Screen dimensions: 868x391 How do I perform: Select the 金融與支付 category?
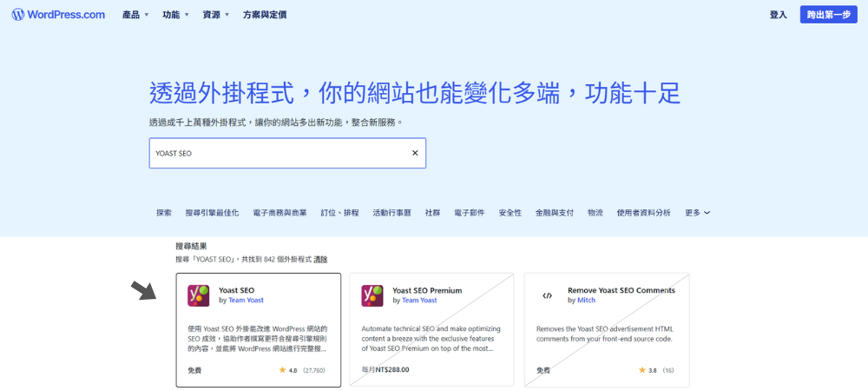click(x=555, y=213)
